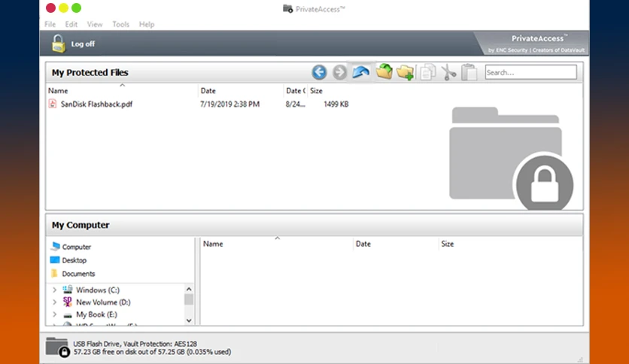Click the truncated 'Date (' column header
The image size is (629, 364).
(x=295, y=90)
